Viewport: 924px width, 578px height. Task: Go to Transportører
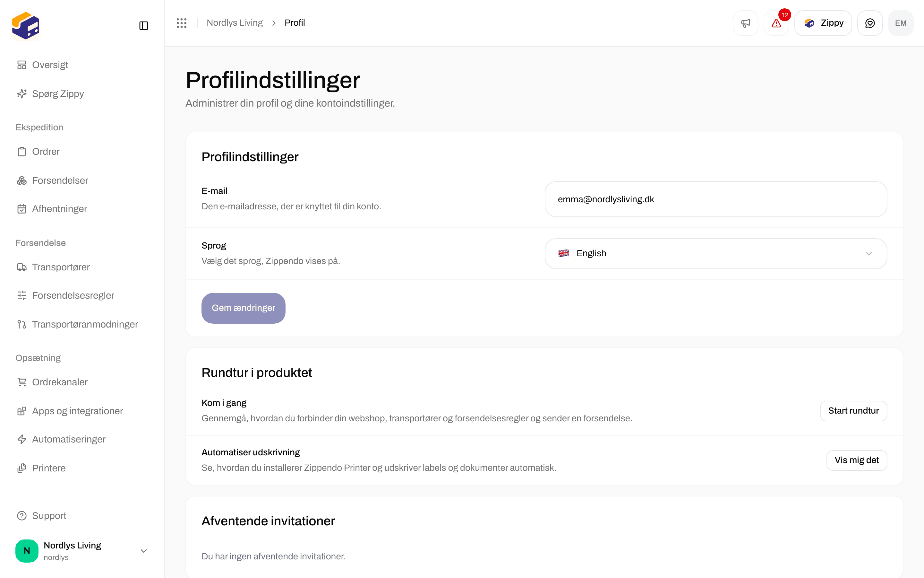point(82,267)
